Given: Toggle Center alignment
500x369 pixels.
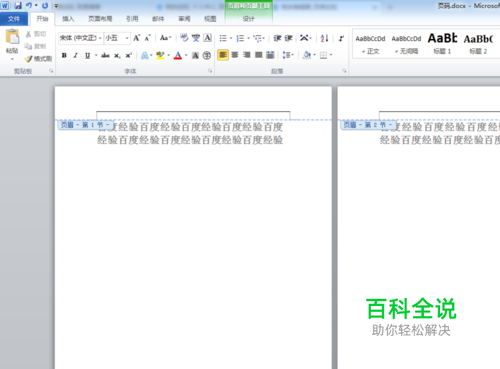Looking at the screenshot, I should click(235, 55).
